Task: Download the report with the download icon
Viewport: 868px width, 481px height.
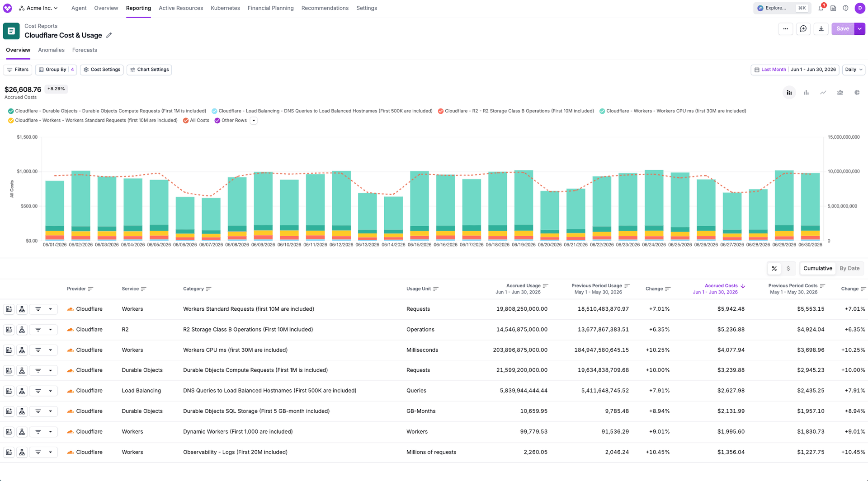Action: click(821, 29)
